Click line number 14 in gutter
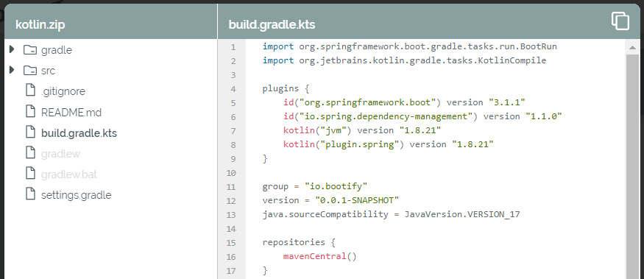 point(232,228)
